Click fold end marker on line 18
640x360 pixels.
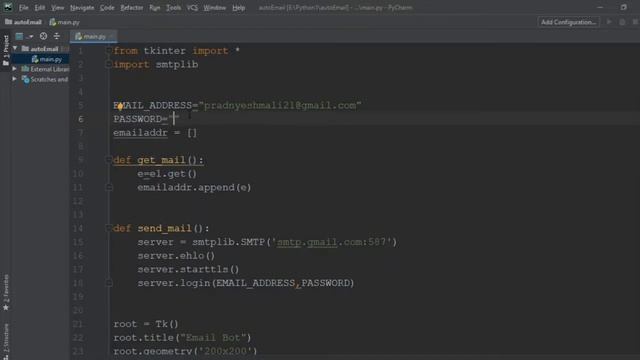click(109, 283)
